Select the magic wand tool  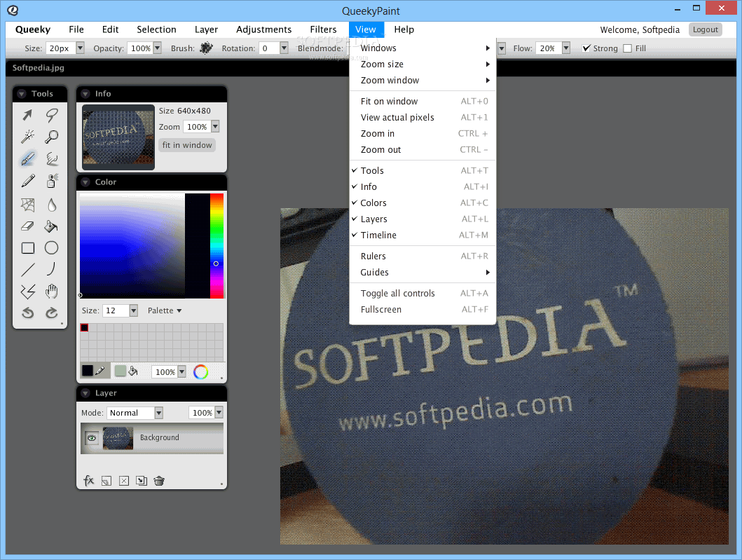pyautogui.click(x=27, y=137)
